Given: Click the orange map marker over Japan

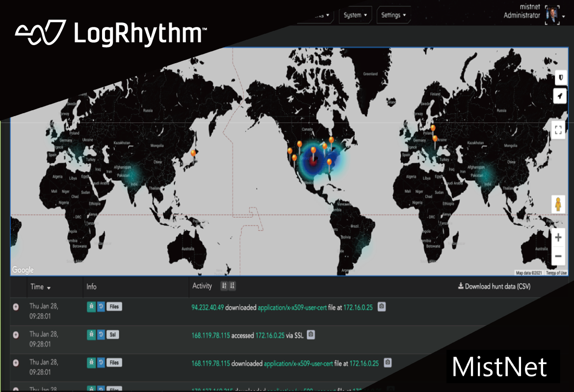Looking at the screenshot, I should tap(193, 152).
